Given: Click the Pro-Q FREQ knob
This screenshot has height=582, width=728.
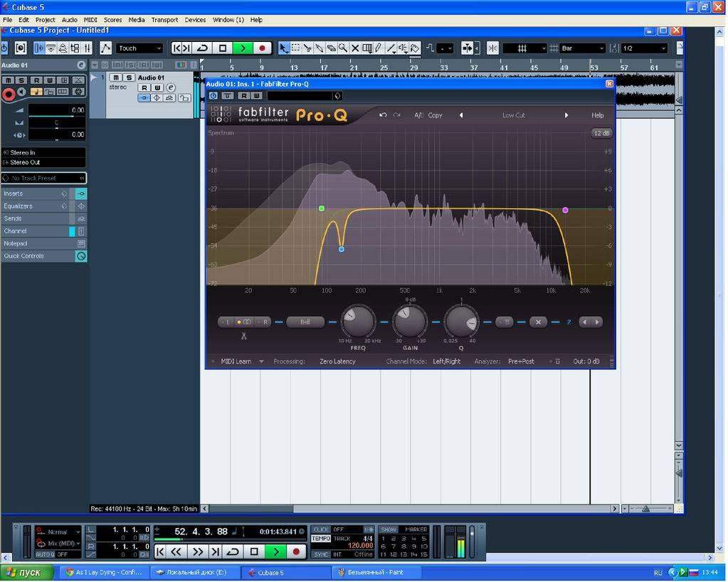Looking at the screenshot, I should click(x=358, y=322).
